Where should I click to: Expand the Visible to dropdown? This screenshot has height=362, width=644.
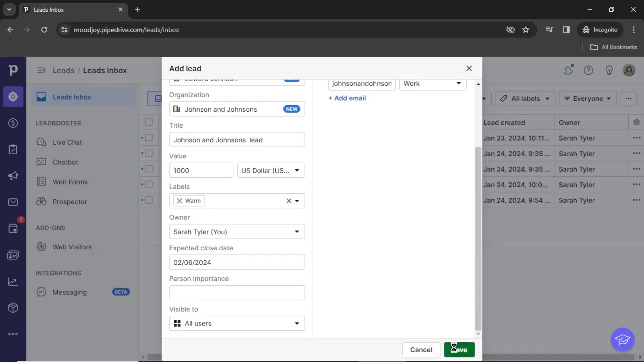click(x=297, y=323)
